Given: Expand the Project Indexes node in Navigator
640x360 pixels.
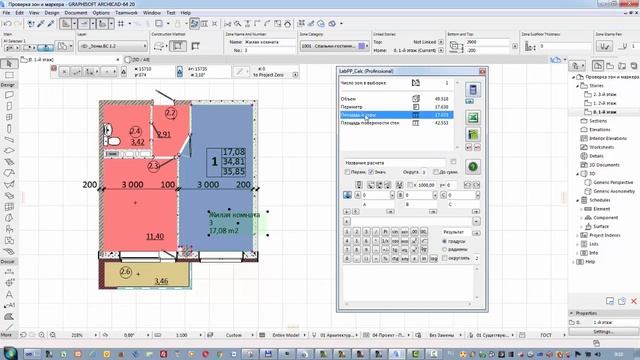Looking at the screenshot, I should 578,236.
